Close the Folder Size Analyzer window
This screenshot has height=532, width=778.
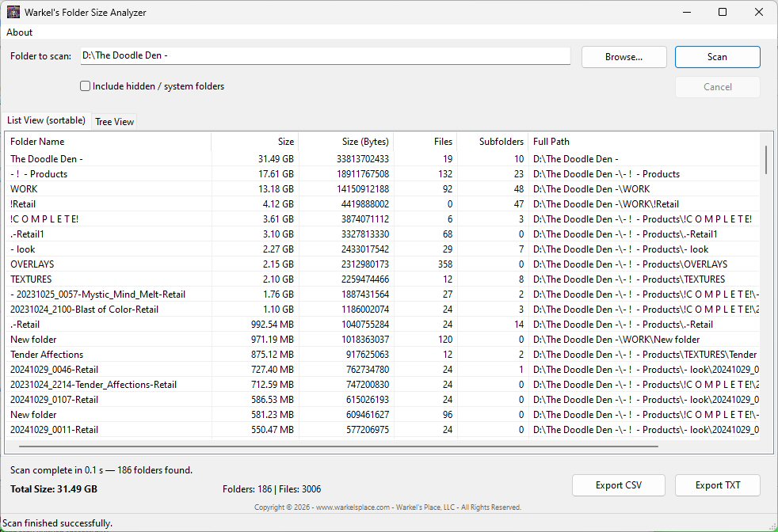pos(759,12)
